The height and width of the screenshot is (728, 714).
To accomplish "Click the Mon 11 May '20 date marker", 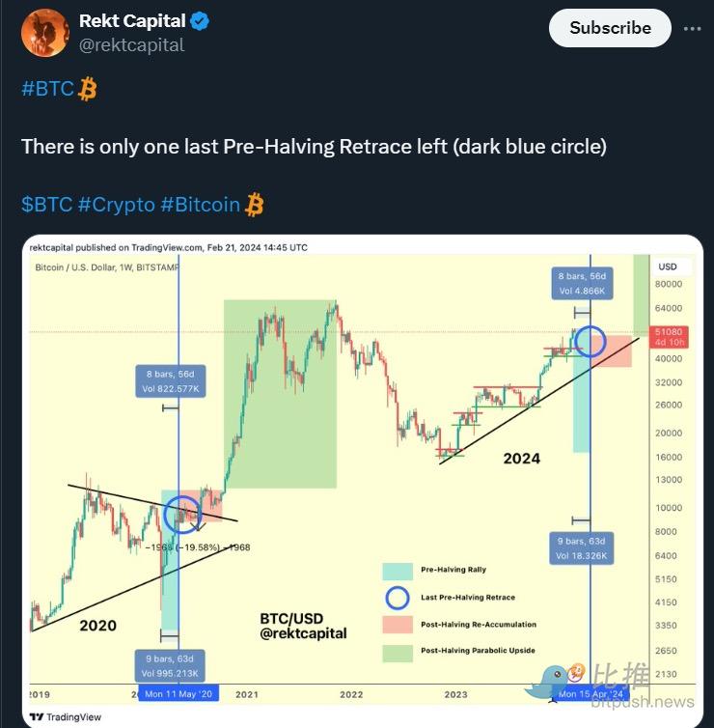I will (178, 693).
